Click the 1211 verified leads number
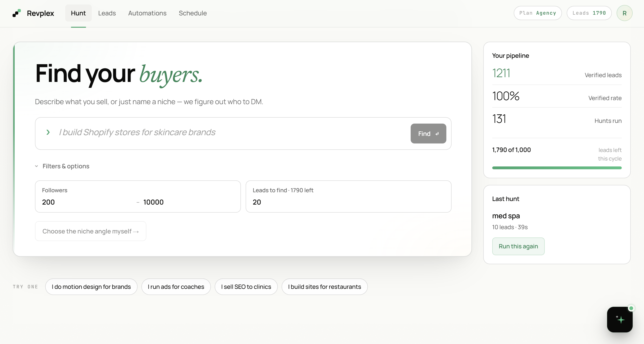Viewport: 644px width, 344px height. click(x=501, y=73)
